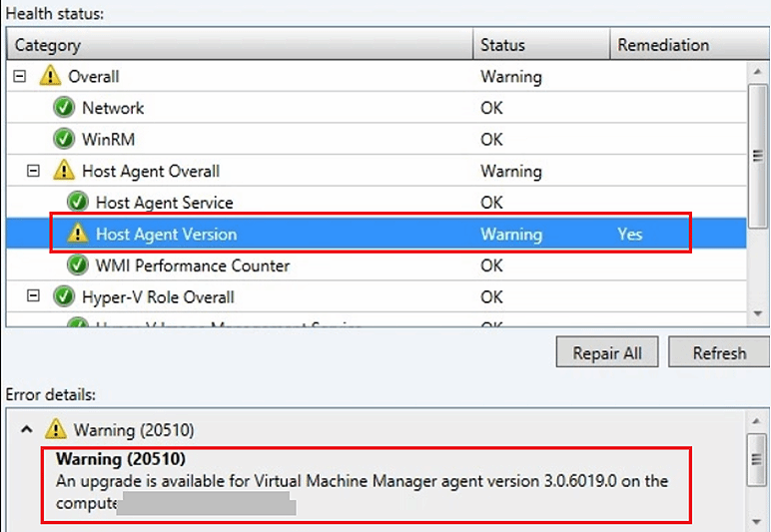Collapse the Warning (20510) details chevron

[x=26, y=429]
